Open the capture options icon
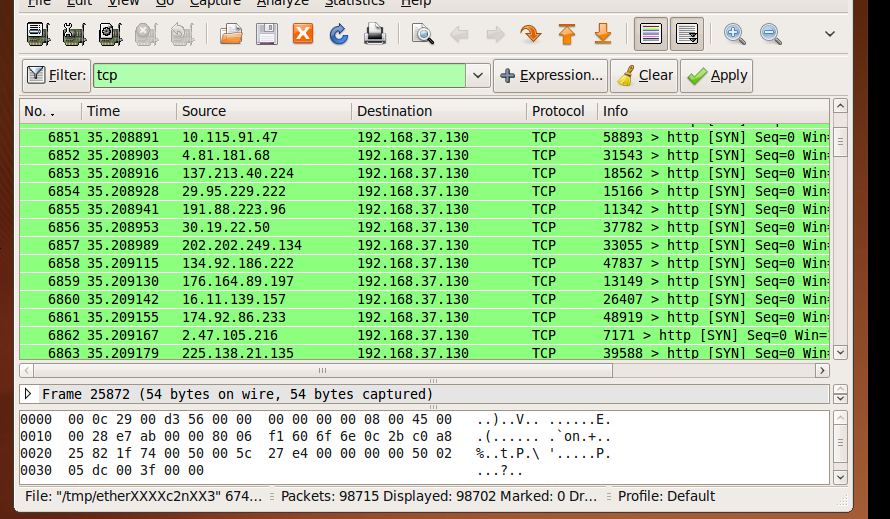This screenshot has width=890, height=519. pos(74,34)
